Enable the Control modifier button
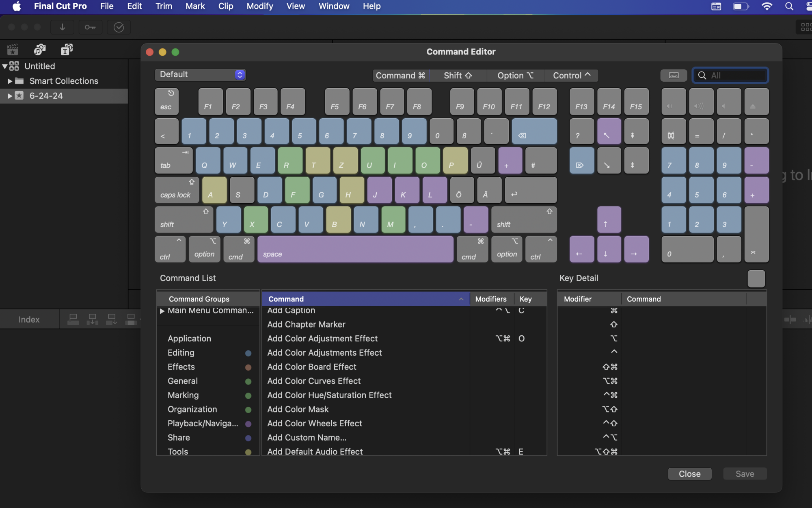The image size is (812, 508). coord(571,75)
